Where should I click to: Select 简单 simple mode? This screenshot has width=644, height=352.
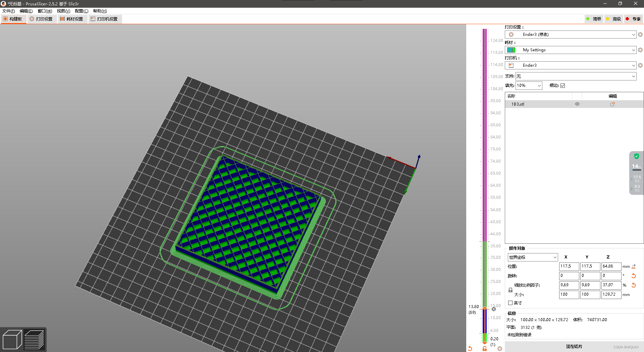click(594, 19)
